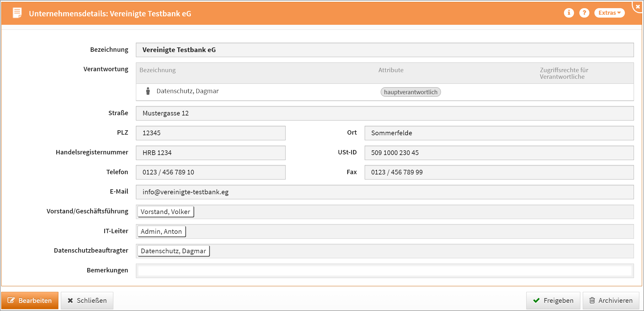Image resolution: width=644 pixels, height=311 pixels.
Task: Open help via question mark icon
Action: point(584,13)
